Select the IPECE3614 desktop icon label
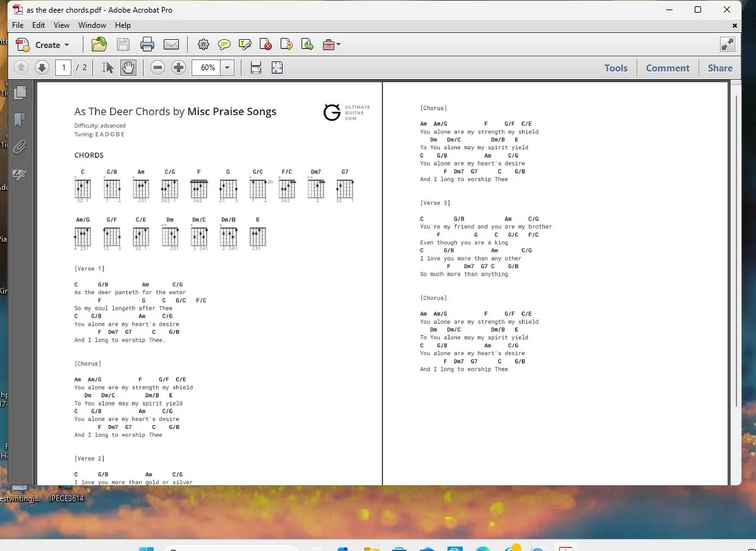The width and height of the screenshot is (756, 551). click(x=66, y=498)
